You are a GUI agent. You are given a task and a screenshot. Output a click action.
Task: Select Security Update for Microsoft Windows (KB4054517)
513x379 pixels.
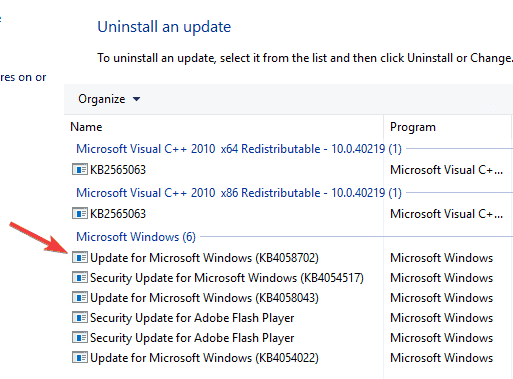pos(227,278)
